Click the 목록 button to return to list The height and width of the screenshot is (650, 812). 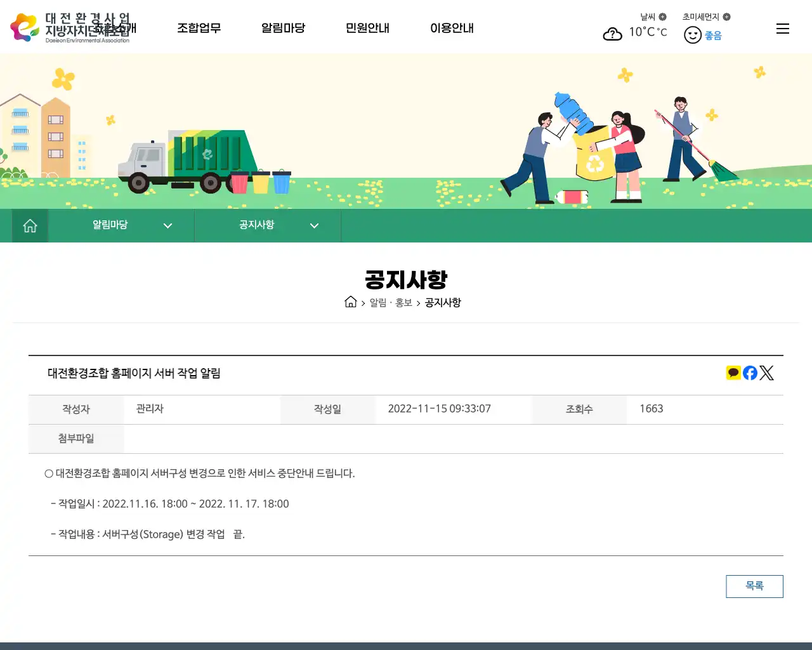754,586
